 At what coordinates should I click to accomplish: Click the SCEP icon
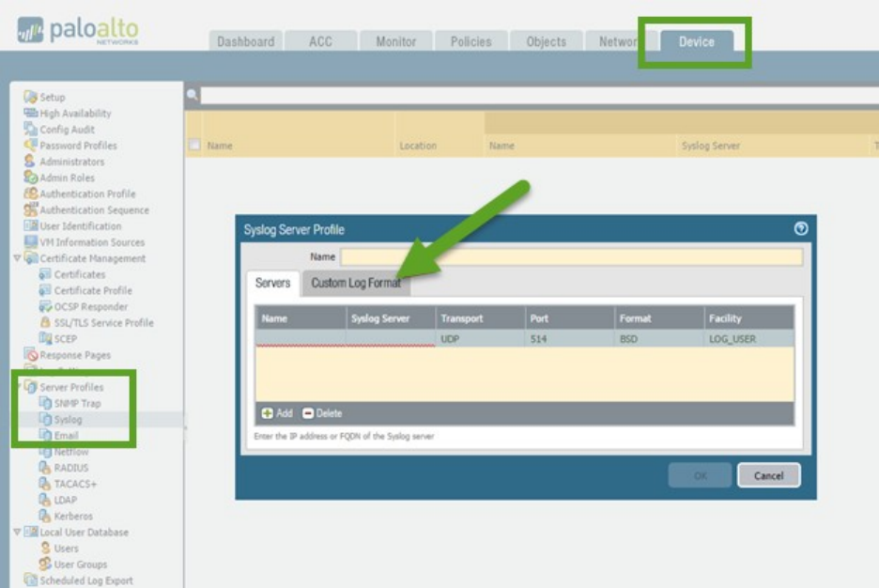(45, 338)
